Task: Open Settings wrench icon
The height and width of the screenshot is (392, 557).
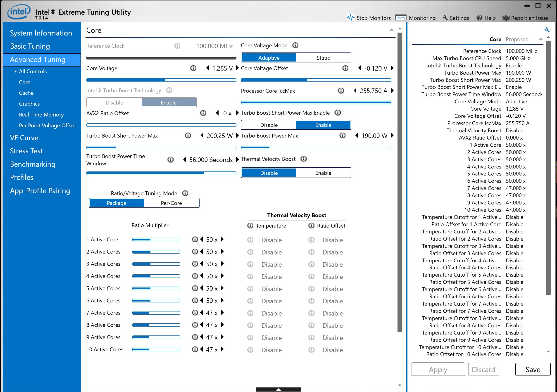Action: (x=445, y=18)
